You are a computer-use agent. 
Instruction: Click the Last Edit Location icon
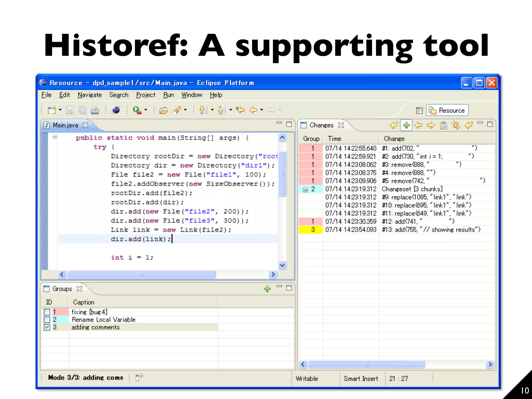click(x=240, y=110)
